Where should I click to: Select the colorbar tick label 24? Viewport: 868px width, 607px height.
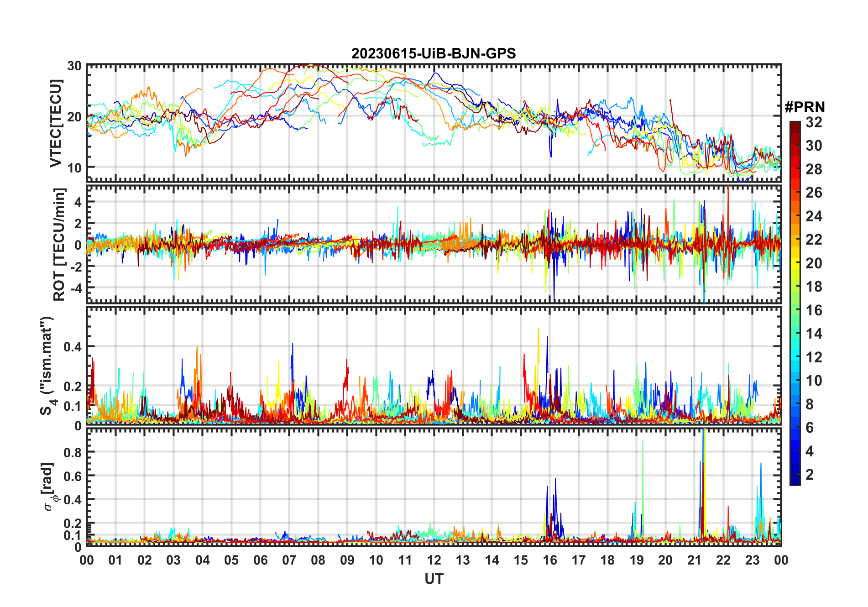814,216
